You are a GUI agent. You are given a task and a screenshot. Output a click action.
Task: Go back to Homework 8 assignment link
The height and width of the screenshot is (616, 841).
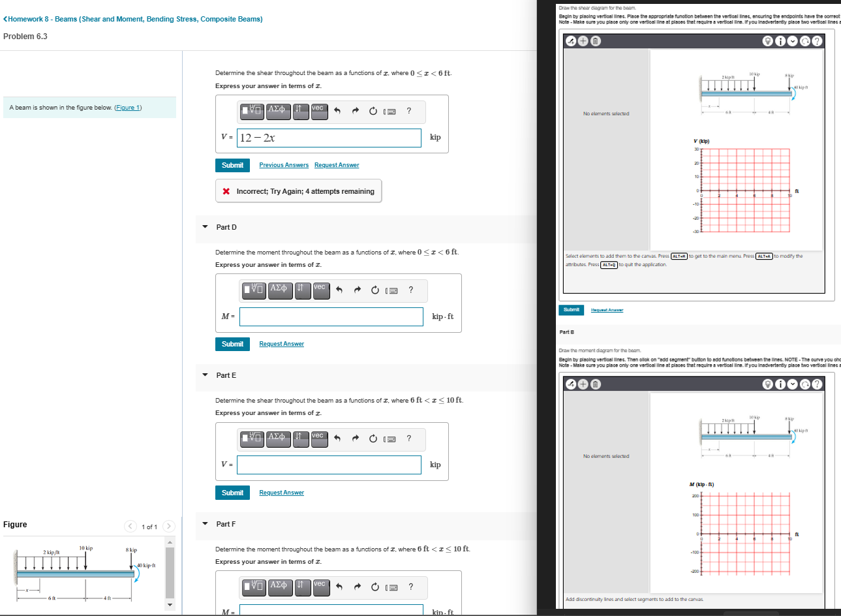point(133,19)
